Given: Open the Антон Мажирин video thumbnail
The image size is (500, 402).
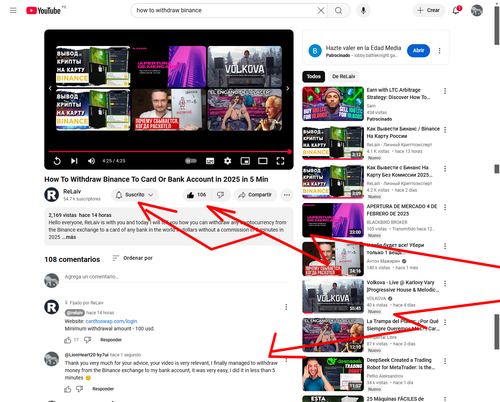Looking at the screenshot, I should (x=333, y=259).
